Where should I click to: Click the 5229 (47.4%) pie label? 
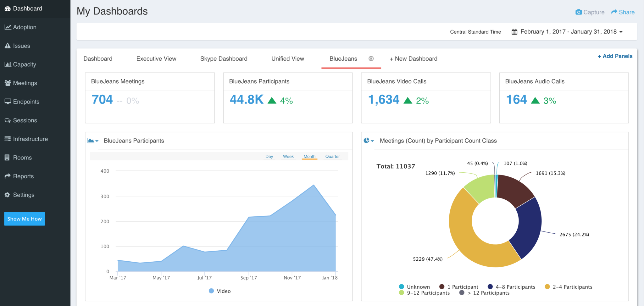tap(428, 259)
